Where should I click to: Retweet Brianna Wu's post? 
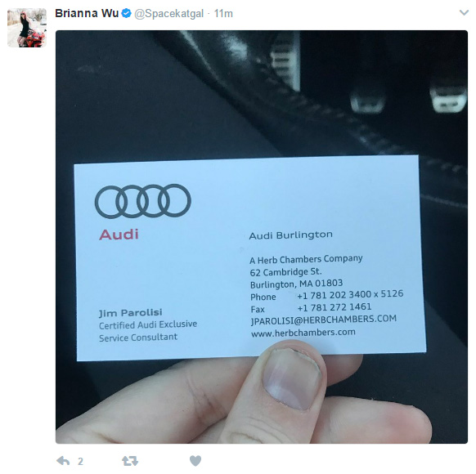click(x=130, y=461)
